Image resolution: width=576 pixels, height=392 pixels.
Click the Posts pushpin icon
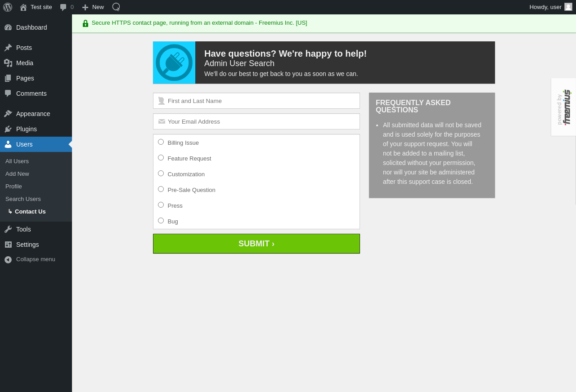[x=8, y=48]
